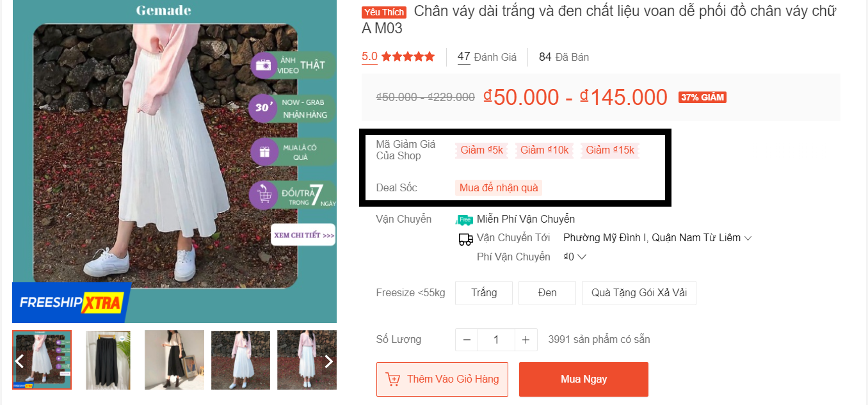Viewport: 868px width, 405px height.
Task: Select the black skirt thumbnail
Action: (x=108, y=360)
